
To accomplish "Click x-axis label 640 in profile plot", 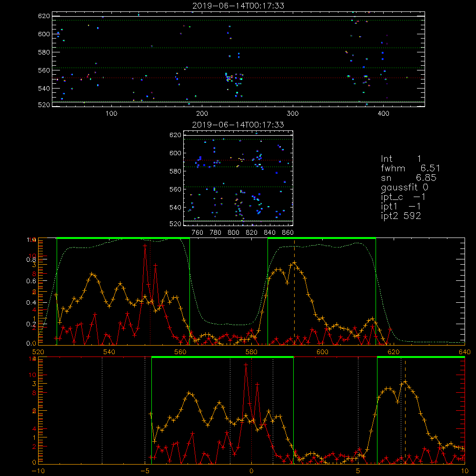I will (x=465, y=352).
